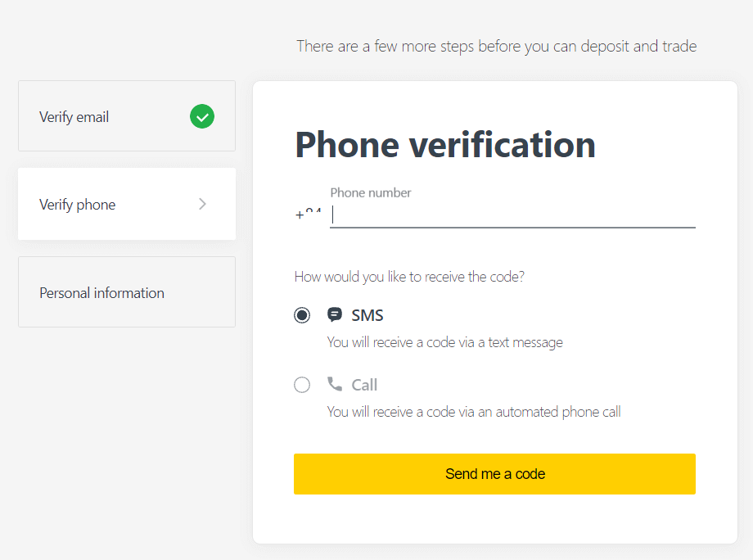Click the Call option label

[365, 385]
